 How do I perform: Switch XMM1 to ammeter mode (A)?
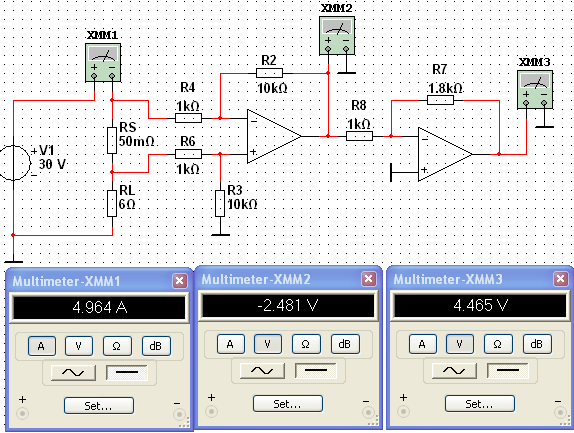point(42,346)
